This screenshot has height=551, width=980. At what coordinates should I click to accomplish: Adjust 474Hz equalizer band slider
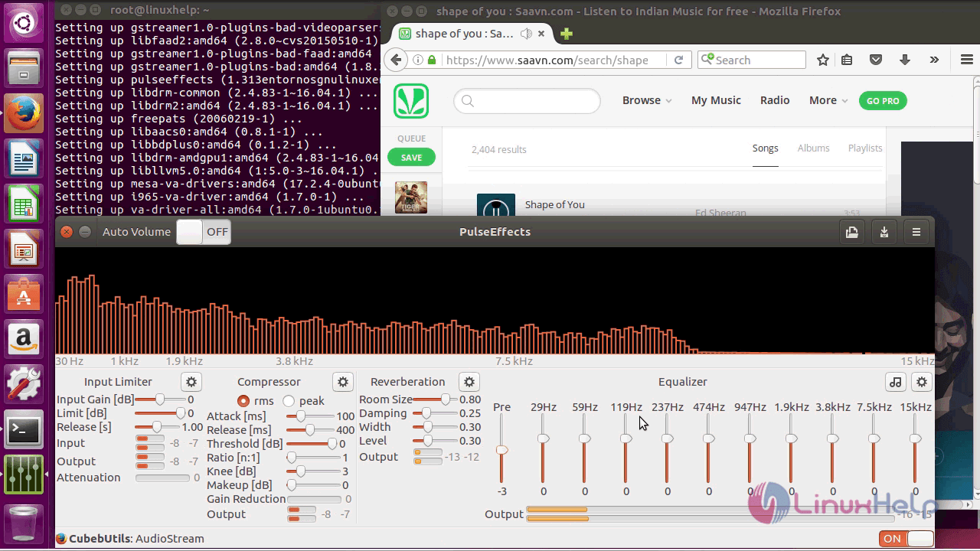(708, 449)
